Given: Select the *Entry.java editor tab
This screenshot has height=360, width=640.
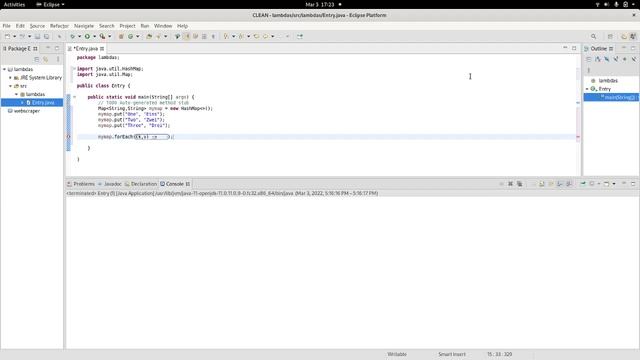Looking at the screenshot, I should click(x=86, y=49).
